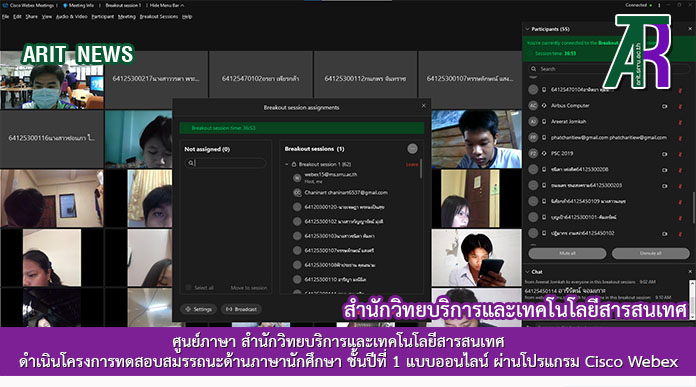Open the Meeting menu

pos(127,17)
